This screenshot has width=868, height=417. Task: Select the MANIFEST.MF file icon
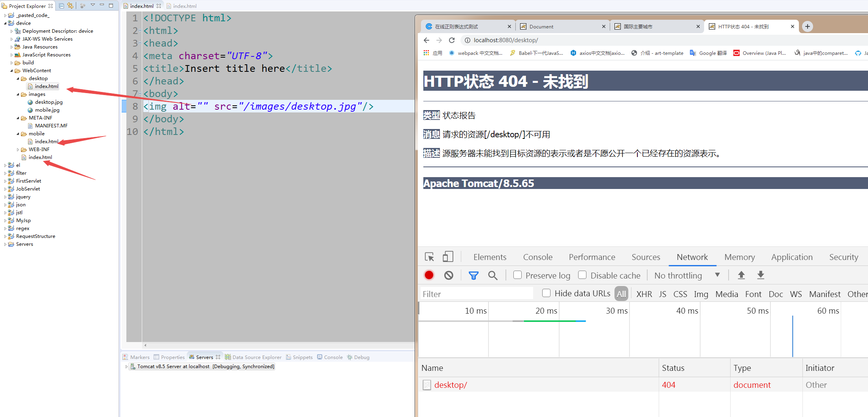pyautogui.click(x=30, y=126)
